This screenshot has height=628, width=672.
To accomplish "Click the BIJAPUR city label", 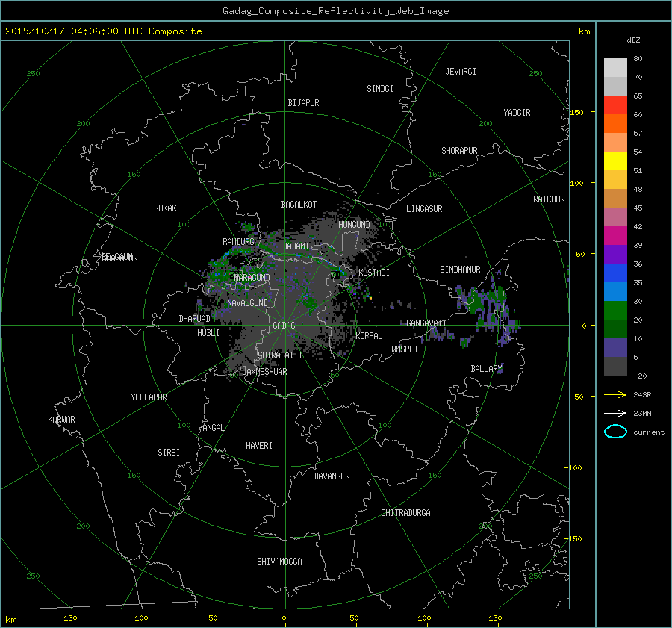I will pyautogui.click(x=303, y=103).
